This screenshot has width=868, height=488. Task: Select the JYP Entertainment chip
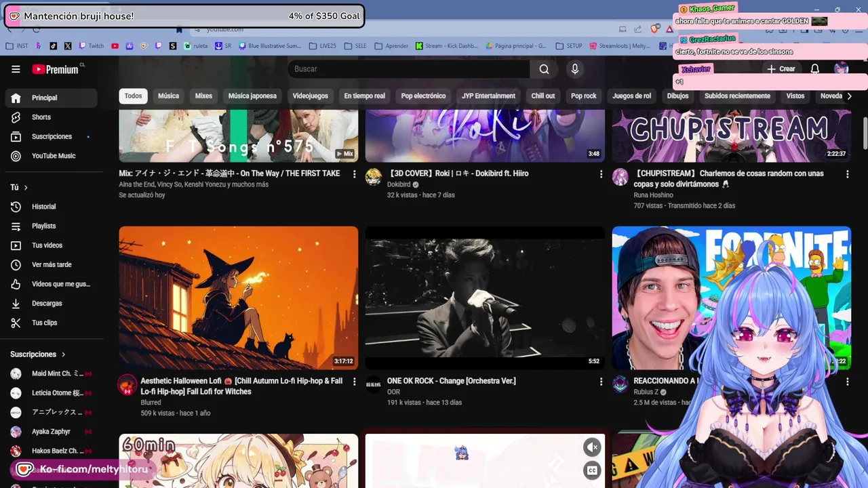pos(489,96)
